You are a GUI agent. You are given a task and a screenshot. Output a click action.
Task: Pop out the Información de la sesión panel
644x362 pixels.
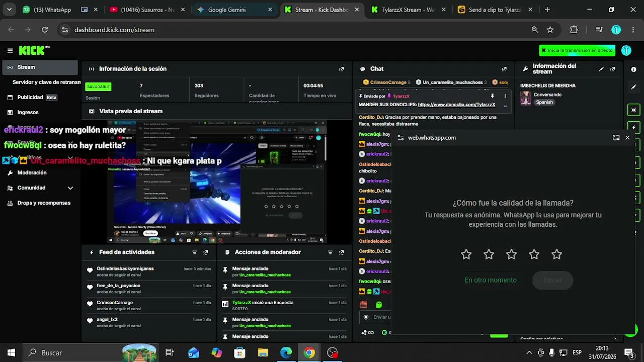[x=342, y=69]
